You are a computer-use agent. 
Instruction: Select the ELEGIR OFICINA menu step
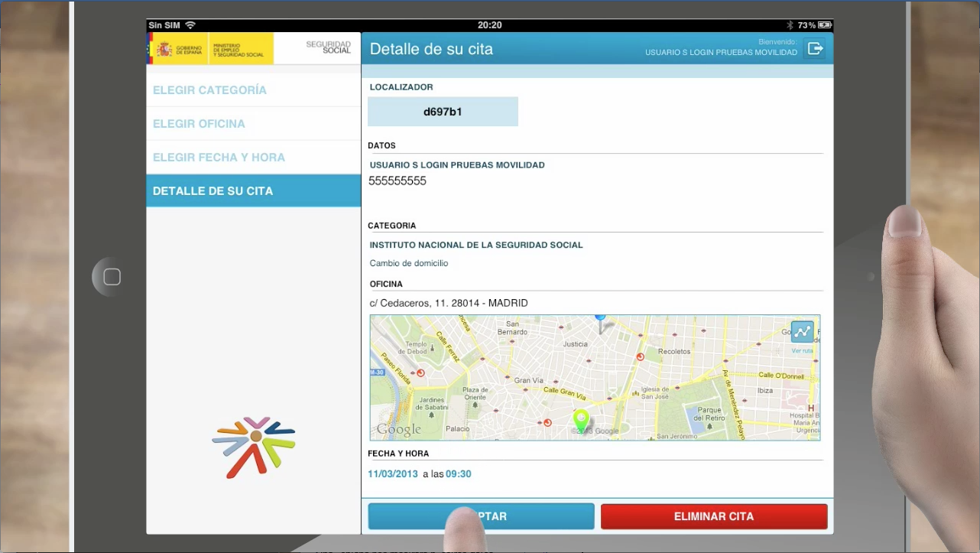tap(253, 124)
